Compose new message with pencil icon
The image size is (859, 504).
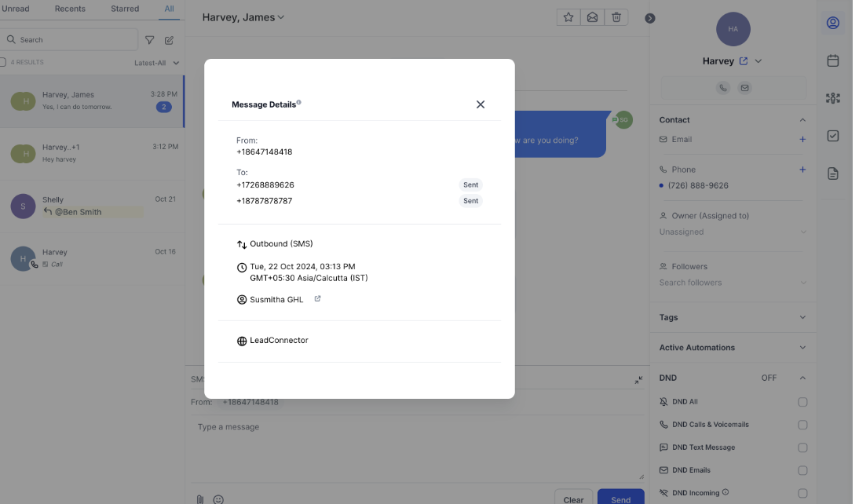coord(169,40)
